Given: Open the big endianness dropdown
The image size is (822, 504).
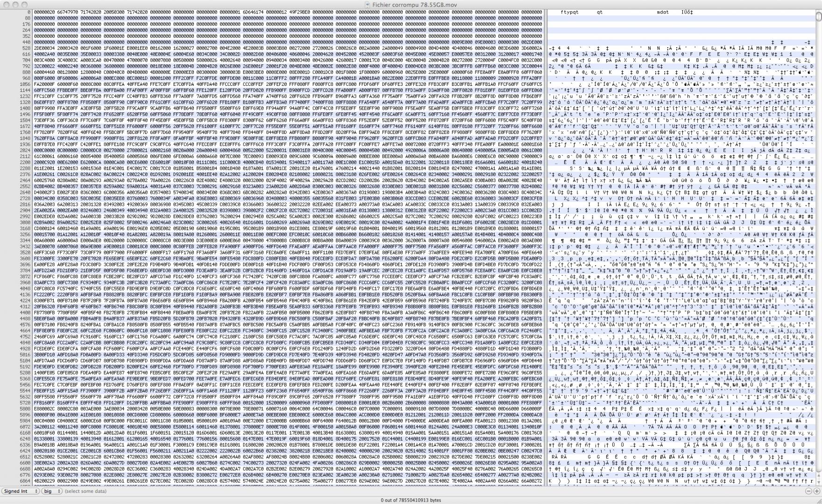Looking at the screenshot, I should pyautogui.click(x=52, y=491).
